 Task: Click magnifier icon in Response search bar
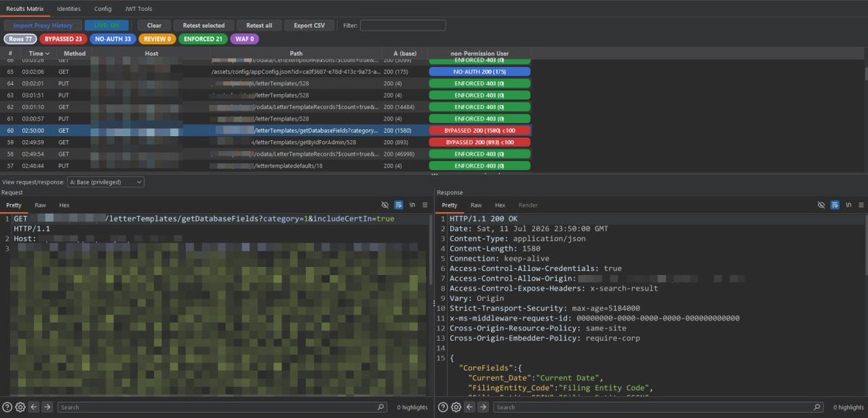(817, 407)
